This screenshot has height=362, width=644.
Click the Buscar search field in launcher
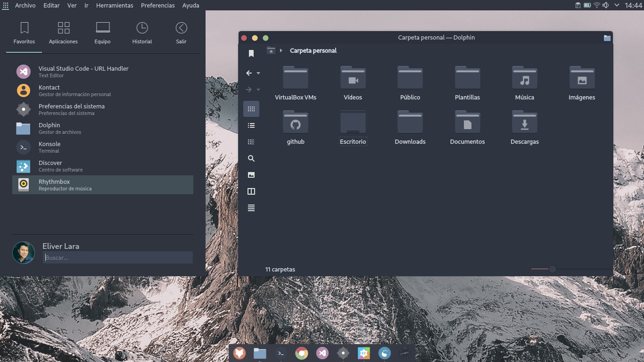[118, 258]
